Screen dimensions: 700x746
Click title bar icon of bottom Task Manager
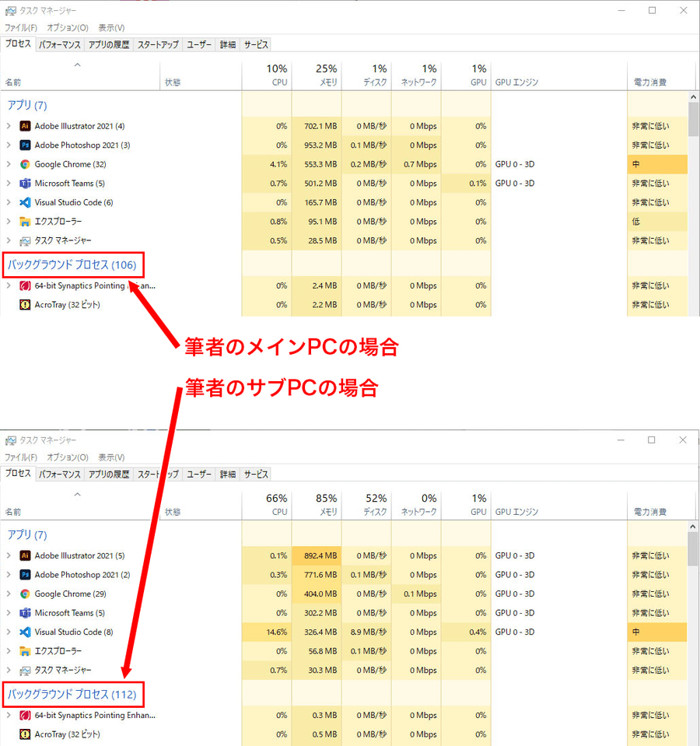click(10, 440)
